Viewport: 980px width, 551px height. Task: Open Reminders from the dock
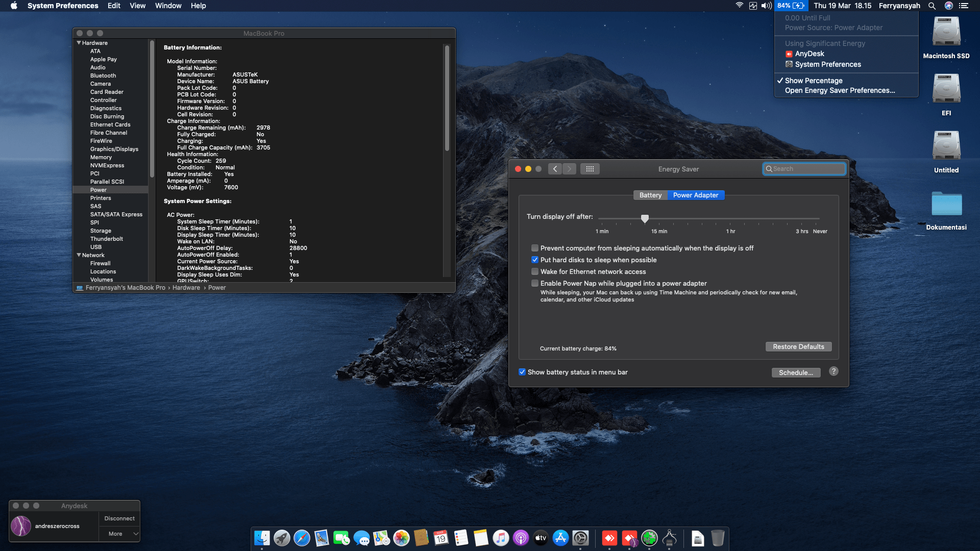461,538
